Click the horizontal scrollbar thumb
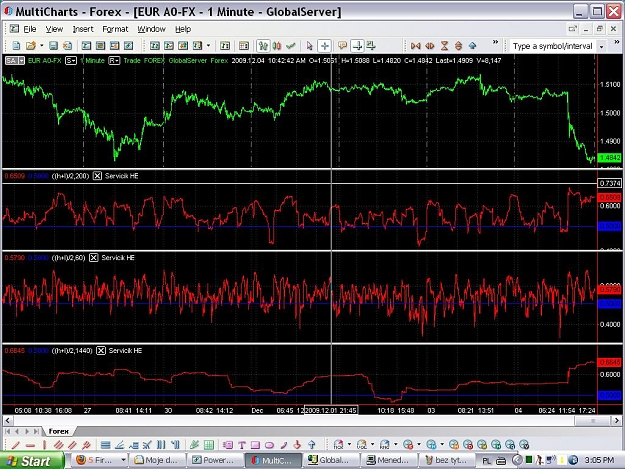 593,420
